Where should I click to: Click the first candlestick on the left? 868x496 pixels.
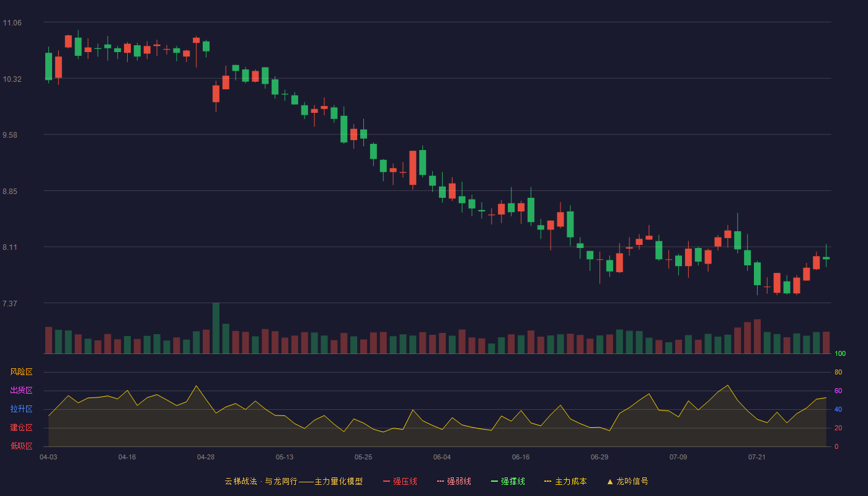pos(48,66)
